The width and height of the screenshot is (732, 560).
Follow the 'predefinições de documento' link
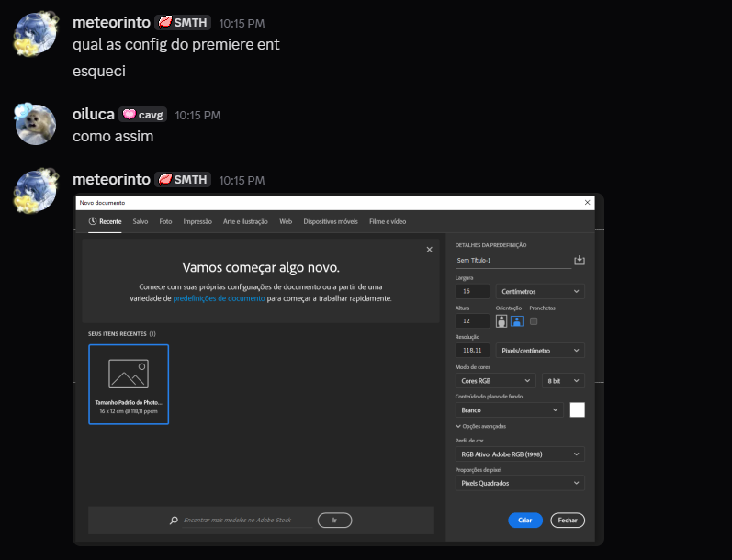click(x=219, y=298)
